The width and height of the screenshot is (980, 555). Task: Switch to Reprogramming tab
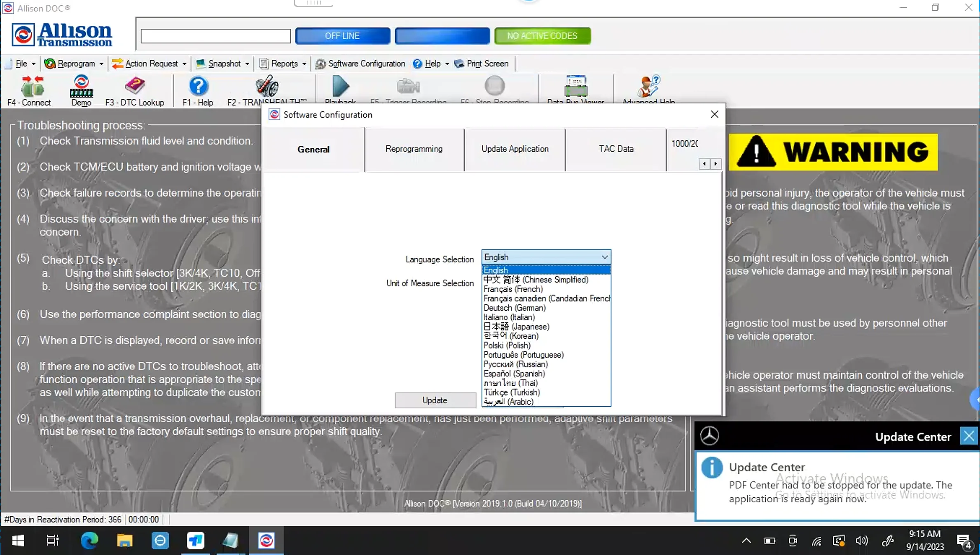414,149
